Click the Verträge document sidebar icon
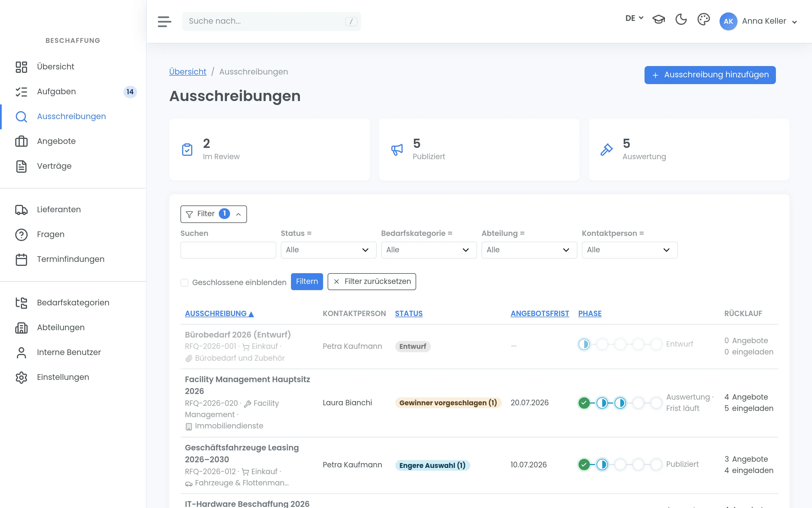 pyautogui.click(x=21, y=166)
